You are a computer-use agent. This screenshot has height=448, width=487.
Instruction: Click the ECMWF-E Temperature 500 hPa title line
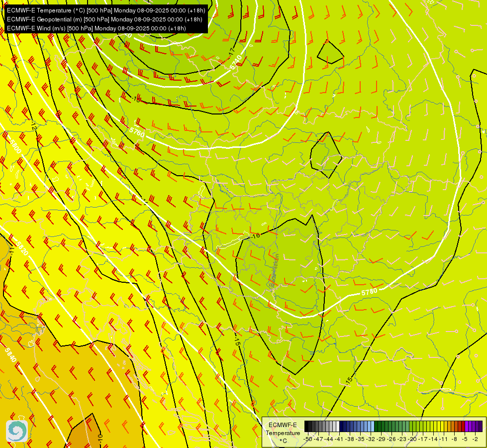point(106,10)
